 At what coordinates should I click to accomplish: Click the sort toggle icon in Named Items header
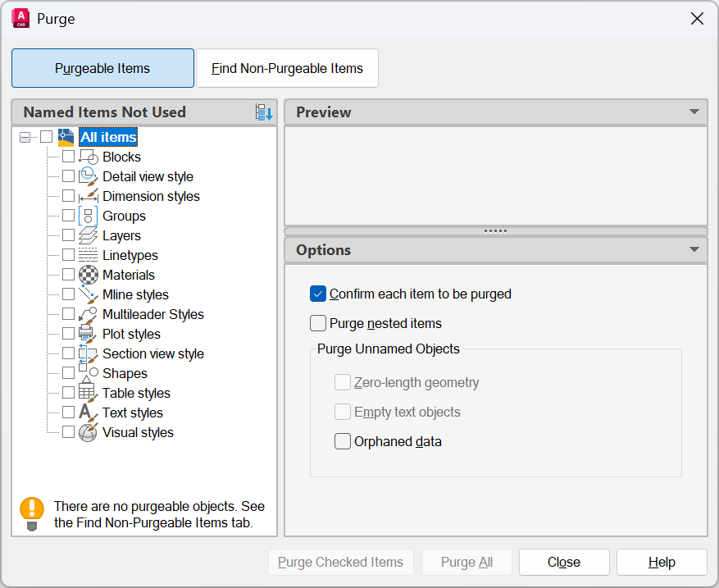tap(263, 112)
